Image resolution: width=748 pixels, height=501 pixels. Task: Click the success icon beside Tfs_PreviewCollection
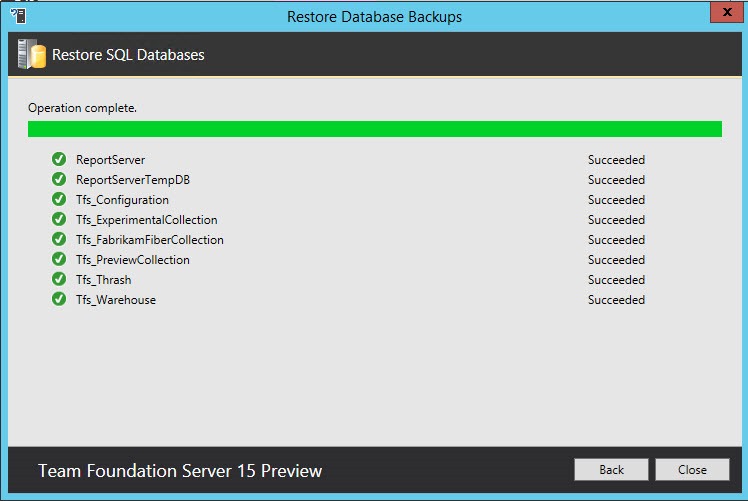point(59,260)
